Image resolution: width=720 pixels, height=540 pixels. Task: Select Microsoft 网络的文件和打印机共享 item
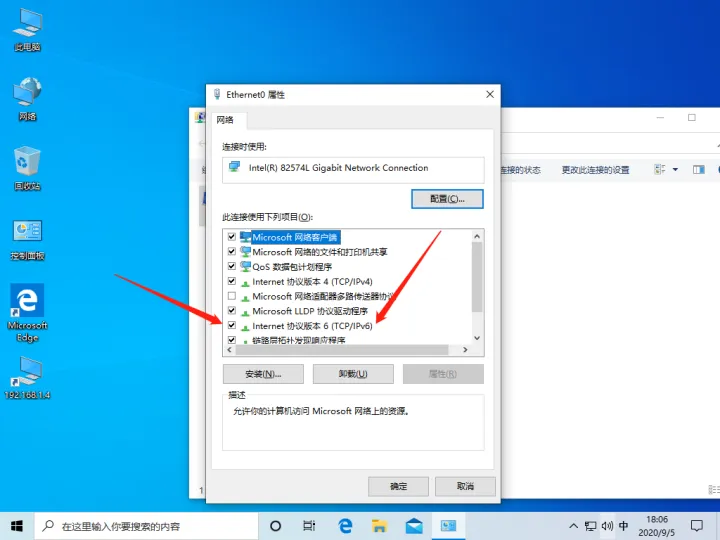tap(320, 252)
